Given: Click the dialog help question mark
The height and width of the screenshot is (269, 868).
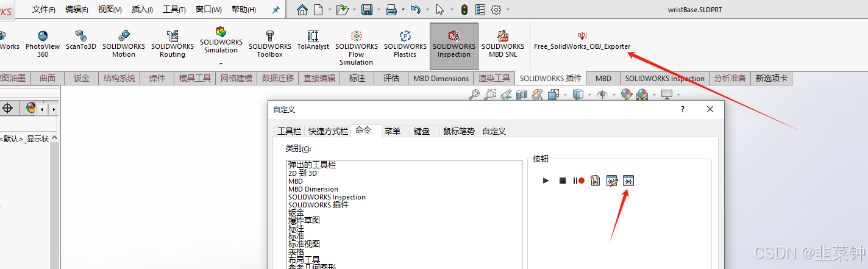Looking at the screenshot, I should (x=682, y=110).
